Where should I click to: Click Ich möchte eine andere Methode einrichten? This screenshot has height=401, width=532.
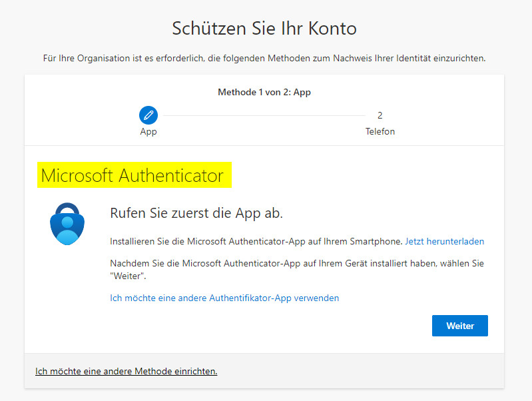126,371
